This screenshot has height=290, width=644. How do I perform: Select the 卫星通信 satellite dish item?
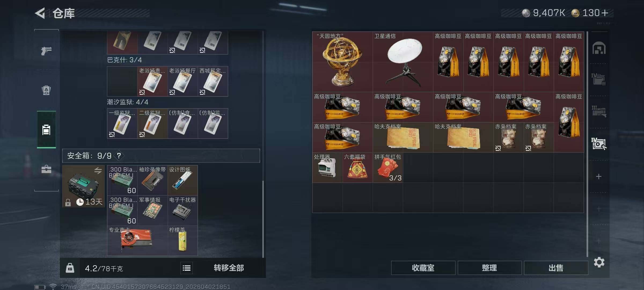pos(403,62)
